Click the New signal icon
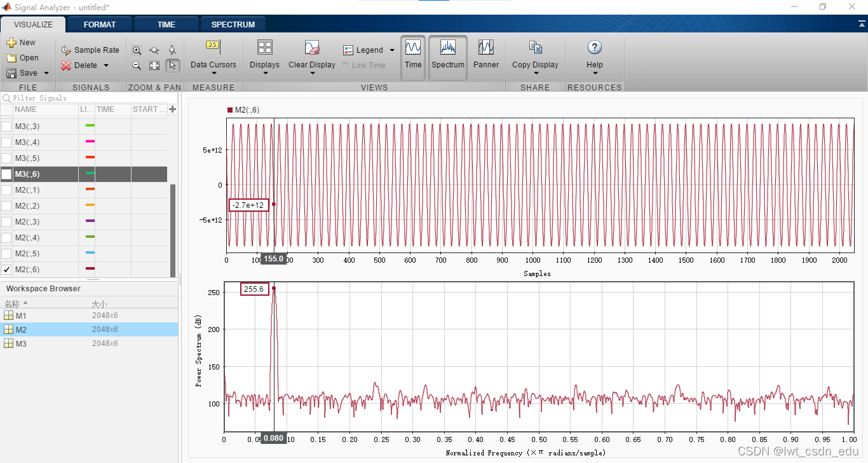The height and width of the screenshot is (463, 868). coord(11,43)
